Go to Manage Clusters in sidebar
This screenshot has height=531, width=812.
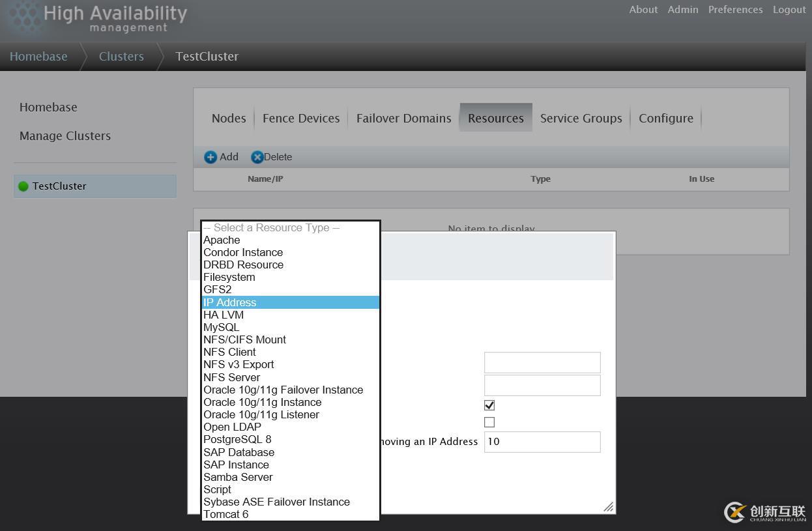click(x=65, y=136)
